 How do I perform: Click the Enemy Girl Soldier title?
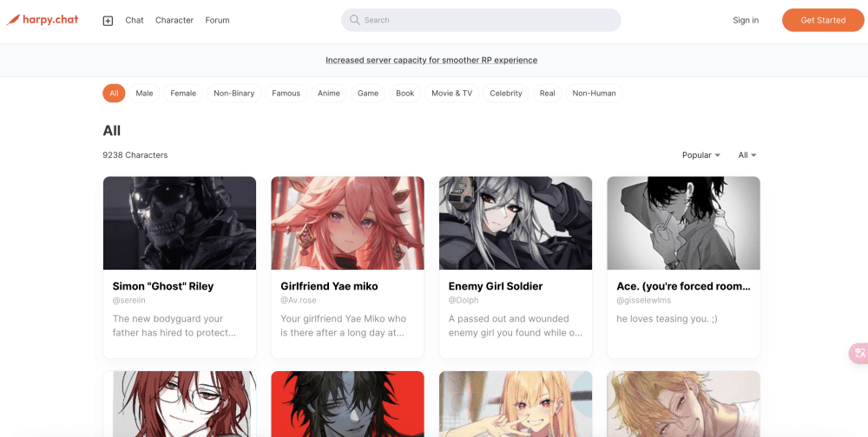(x=496, y=286)
